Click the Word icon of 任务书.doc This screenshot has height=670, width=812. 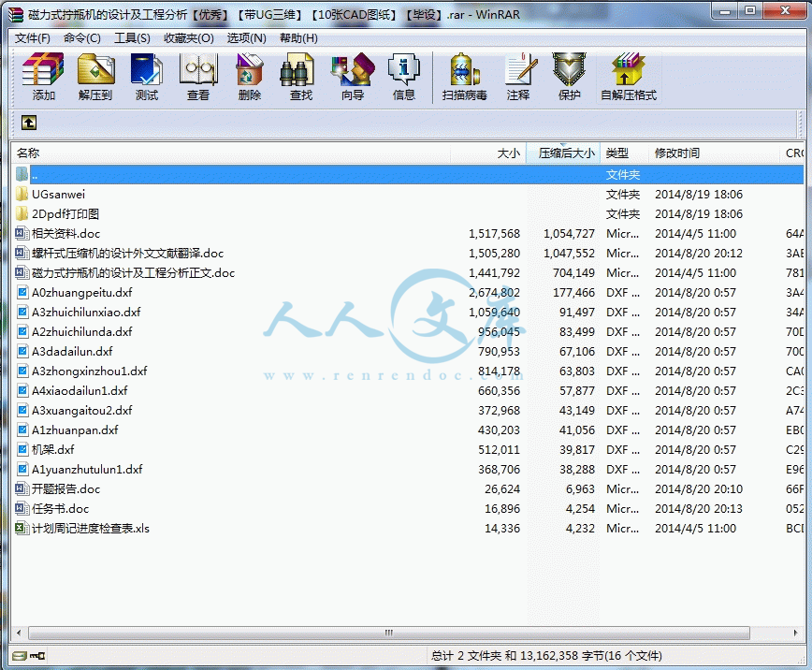[22, 508]
